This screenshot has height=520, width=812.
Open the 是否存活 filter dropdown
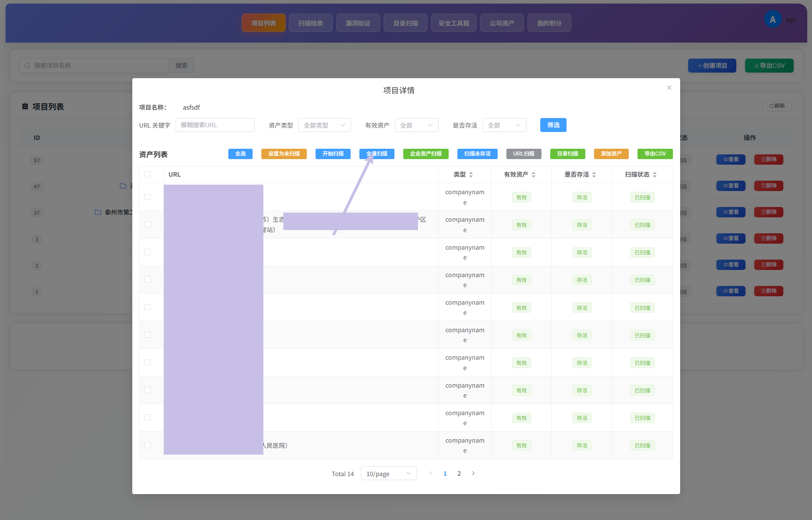point(504,125)
